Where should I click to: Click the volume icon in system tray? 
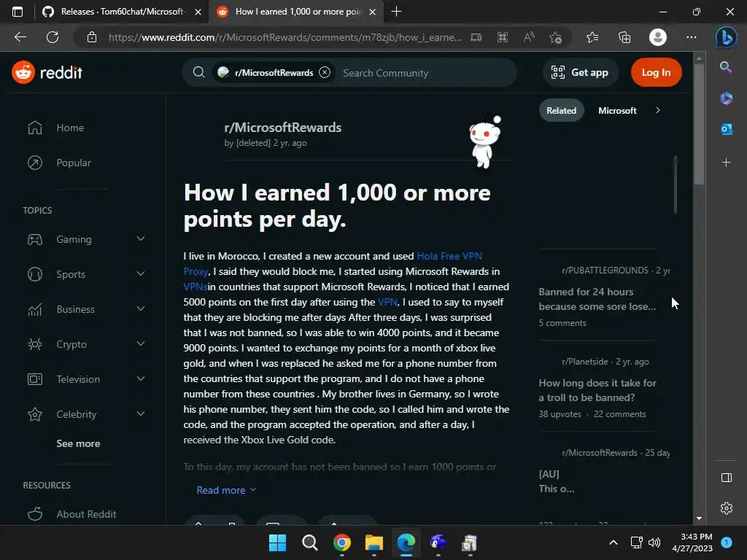point(654,542)
